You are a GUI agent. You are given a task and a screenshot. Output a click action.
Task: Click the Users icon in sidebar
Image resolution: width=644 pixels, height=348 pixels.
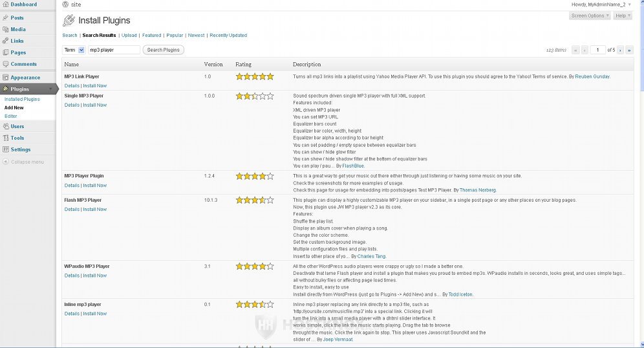point(5,126)
